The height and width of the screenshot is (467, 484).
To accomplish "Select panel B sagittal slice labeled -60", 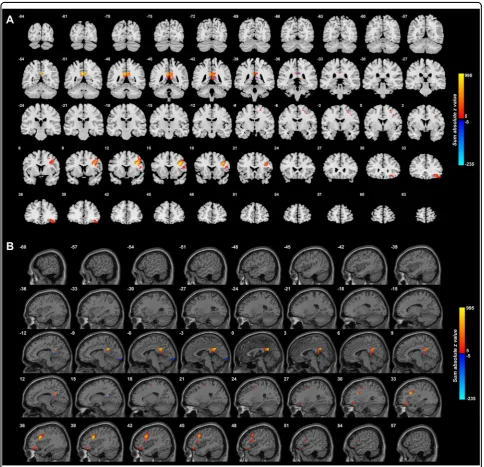I will click(48, 267).
